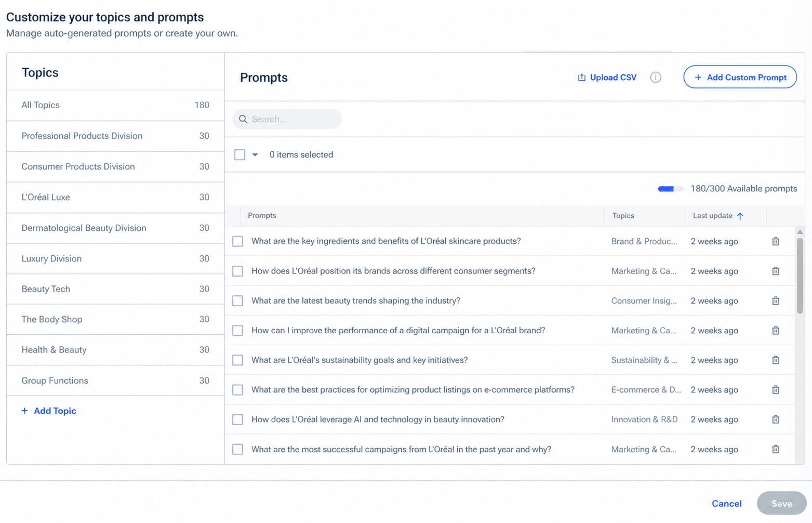Viewport: 812px width, 523px height.
Task: Choose the L'Oréal Luxe topic
Action: point(115,197)
